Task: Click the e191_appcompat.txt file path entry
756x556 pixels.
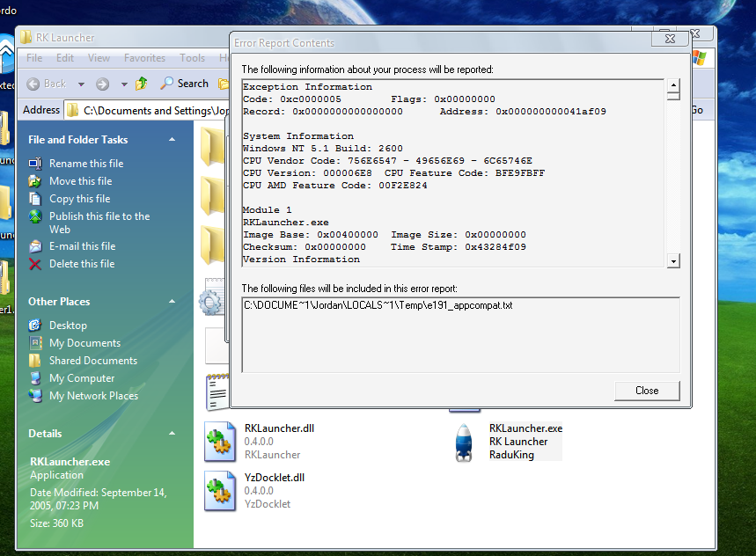Action: (378, 305)
